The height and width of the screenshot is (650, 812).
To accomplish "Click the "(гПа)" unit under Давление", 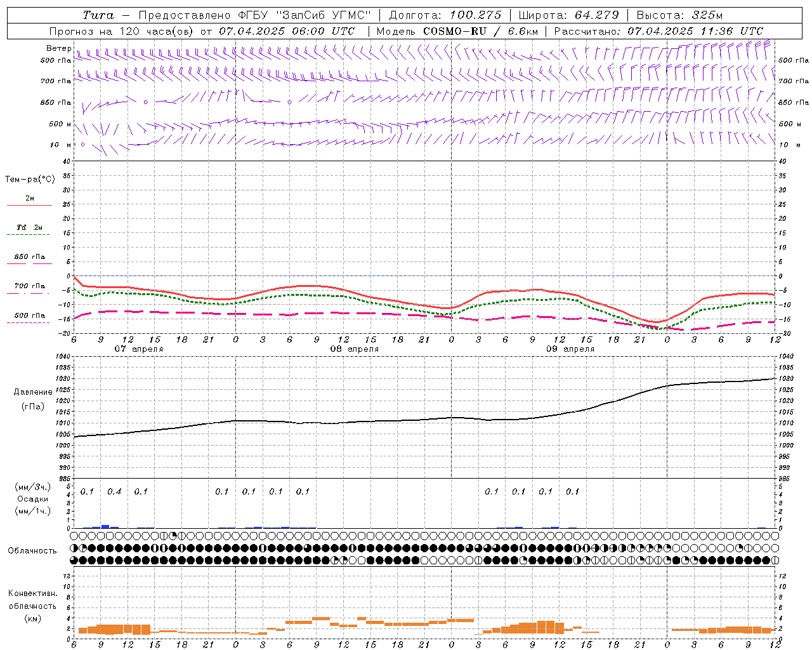I will point(33,406).
